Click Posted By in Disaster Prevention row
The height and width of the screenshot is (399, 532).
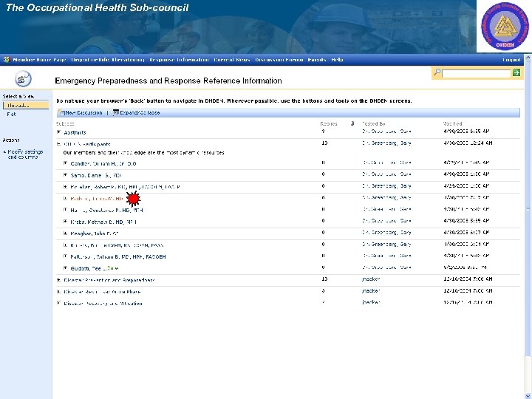[x=371, y=279]
